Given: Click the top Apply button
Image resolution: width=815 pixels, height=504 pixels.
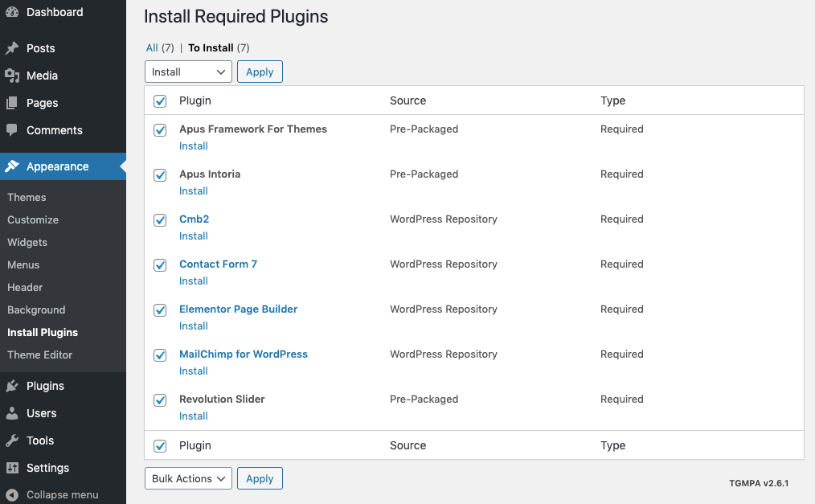Looking at the screenshot, I should [260, 72].
